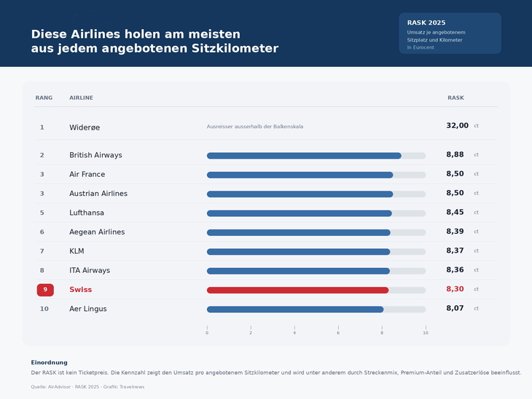Click the Quelle AirAdvisor source line
Image resolution: width=532 pixels, height=399 pixels.
click(87, 387)
